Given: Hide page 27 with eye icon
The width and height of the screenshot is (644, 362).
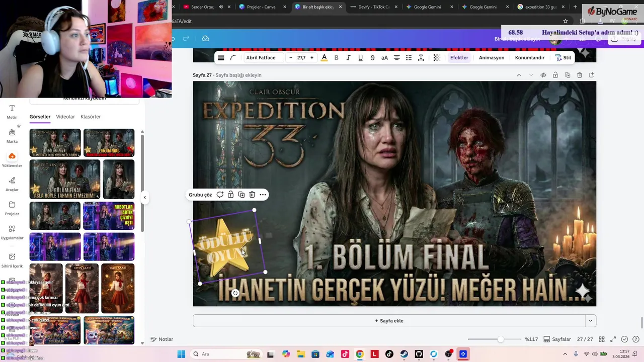Looking at the screenshot, I should pos(543,75).
